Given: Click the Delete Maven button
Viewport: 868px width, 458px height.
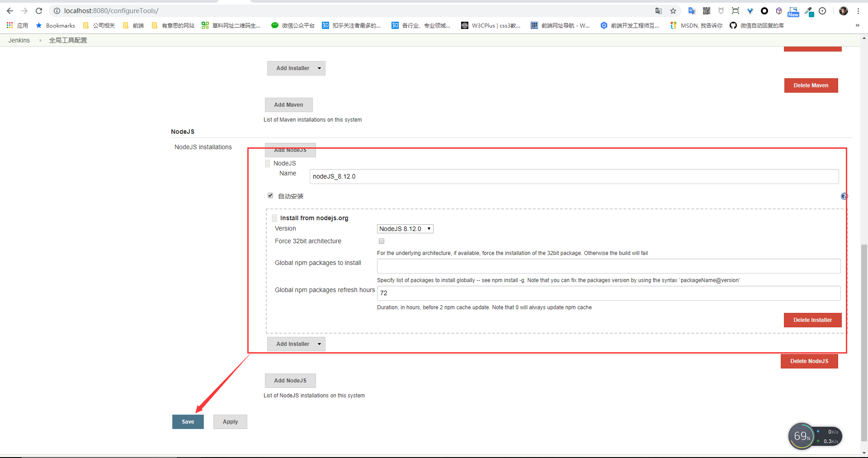Looking at the screenshot, I should pyautogui.click(x=811, y=85).
